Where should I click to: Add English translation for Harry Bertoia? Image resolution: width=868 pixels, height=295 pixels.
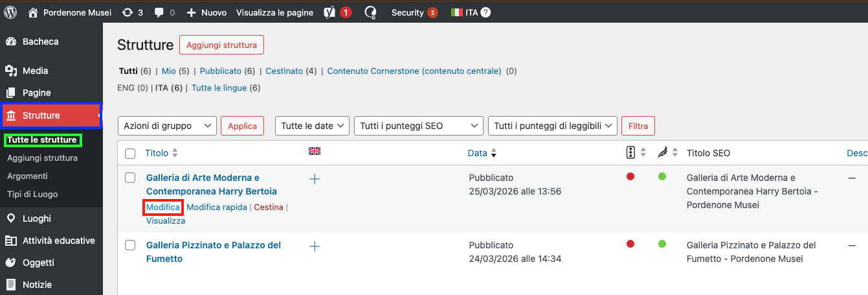(x=315, y=179)
